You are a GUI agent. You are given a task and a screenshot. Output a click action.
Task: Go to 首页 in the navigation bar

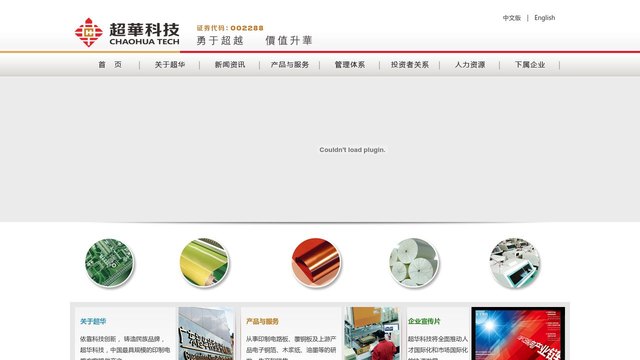[x=110, y=64]
